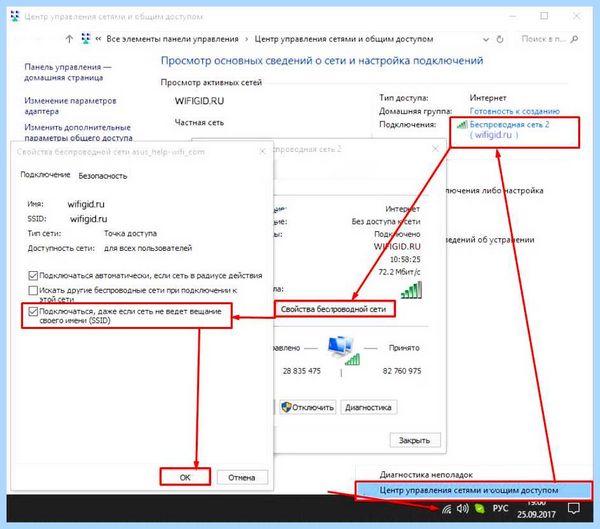Viewport: 600px width, 529px height.
Task: Click the search magnifier icon
Action: [574, 39]
